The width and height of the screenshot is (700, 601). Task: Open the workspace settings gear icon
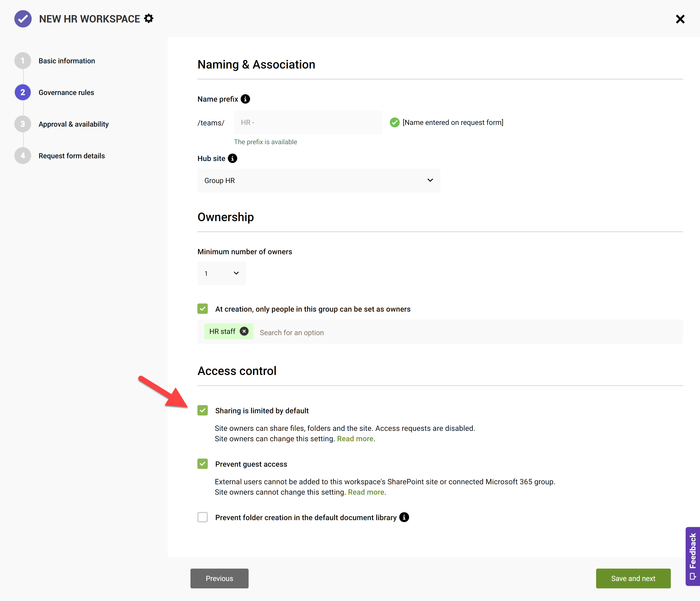(x=149, y=19)
